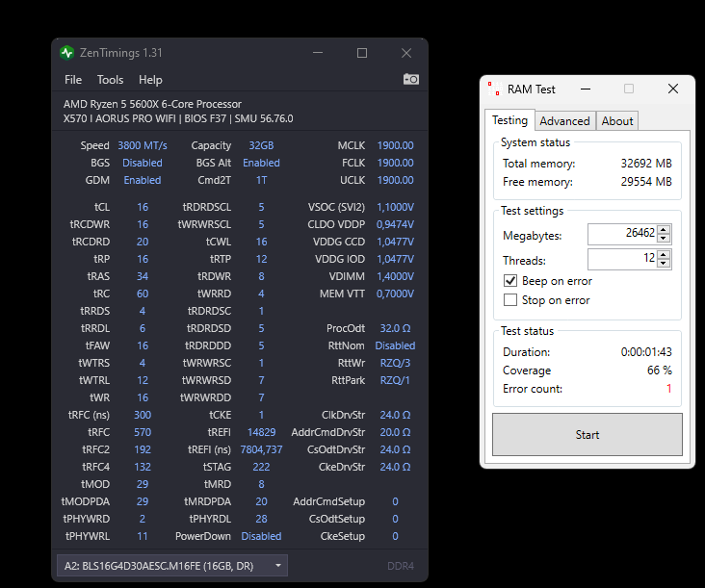
Task: Click the tRAS value 34
Action: 143,276
